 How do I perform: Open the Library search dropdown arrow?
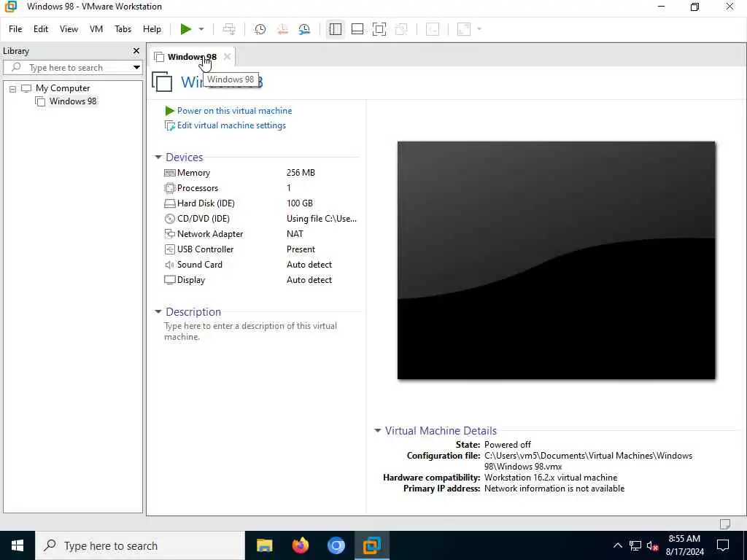pos(136,68)
